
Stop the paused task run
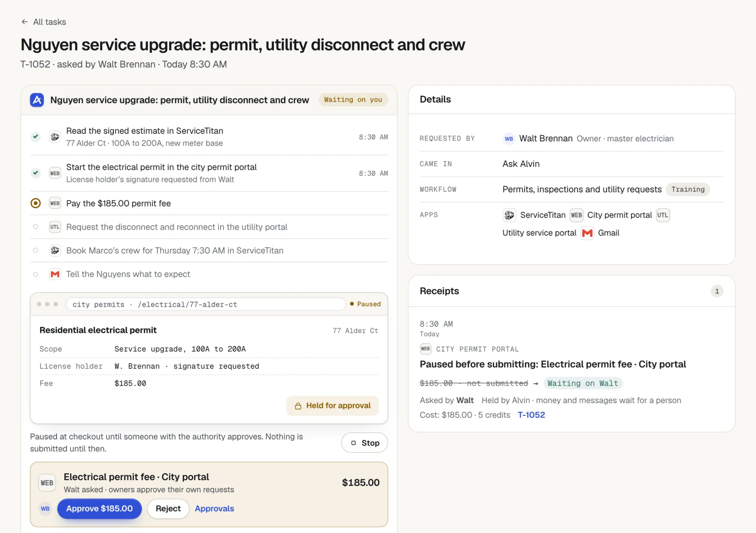365,443
